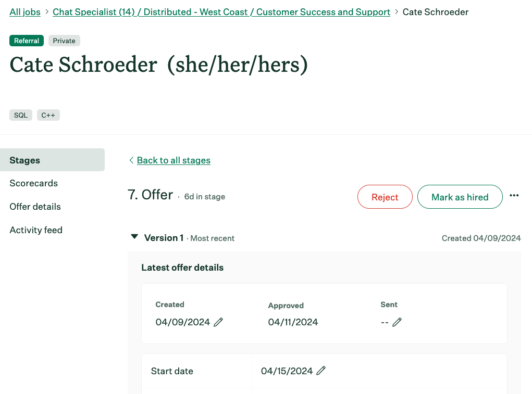Edit the Sent date pencil icon
Viewport: 532px width, 394px height.
pyautogui.click(x=397, y=322)
